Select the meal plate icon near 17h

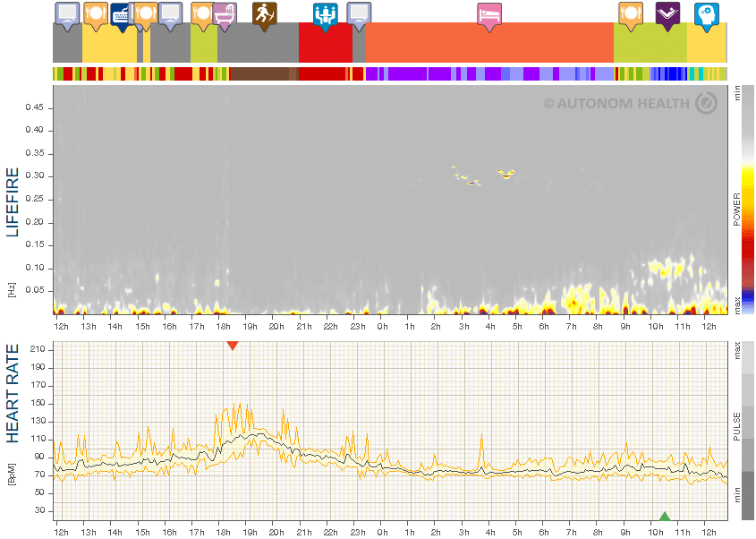pyautogui.click(x=202, y=14)
